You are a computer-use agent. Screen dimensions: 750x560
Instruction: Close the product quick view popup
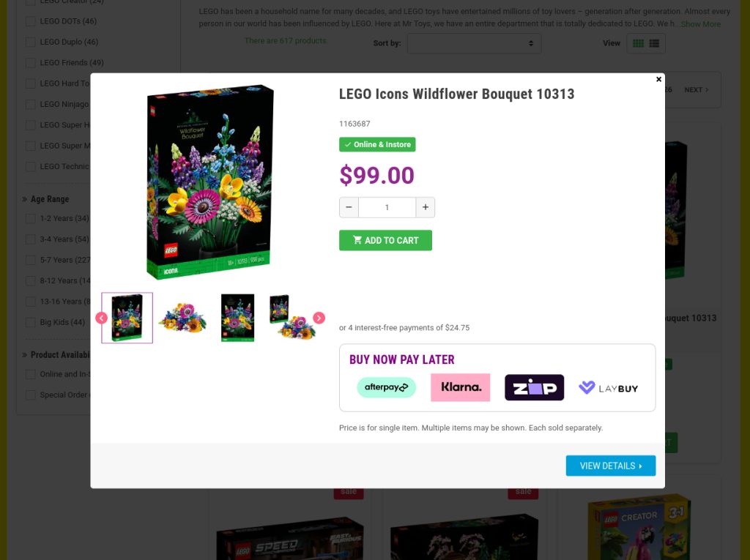[658, 79]
